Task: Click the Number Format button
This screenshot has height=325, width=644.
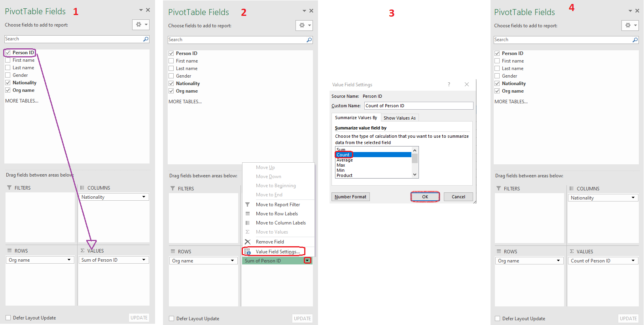Action: pyautogui.click(x=350, y=197)
